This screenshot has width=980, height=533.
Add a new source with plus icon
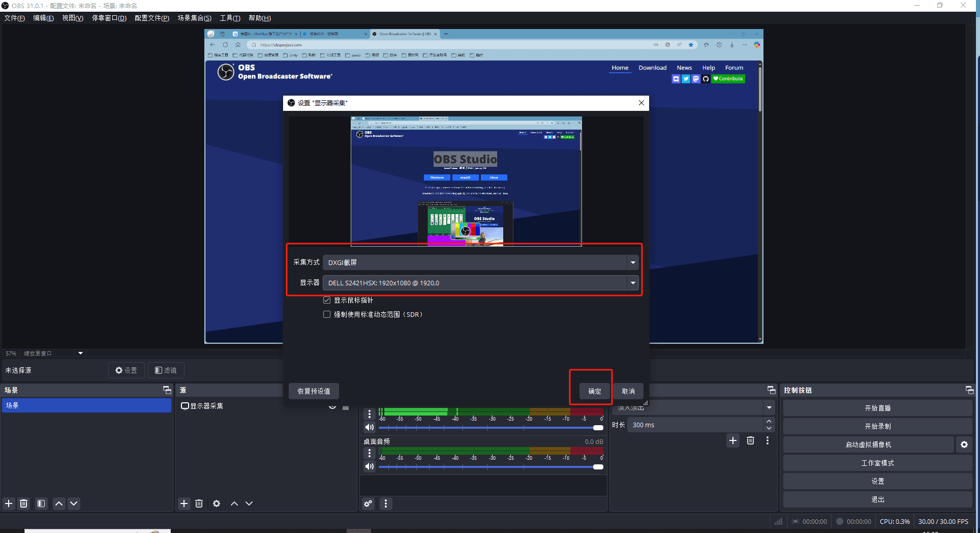(184, 504)
